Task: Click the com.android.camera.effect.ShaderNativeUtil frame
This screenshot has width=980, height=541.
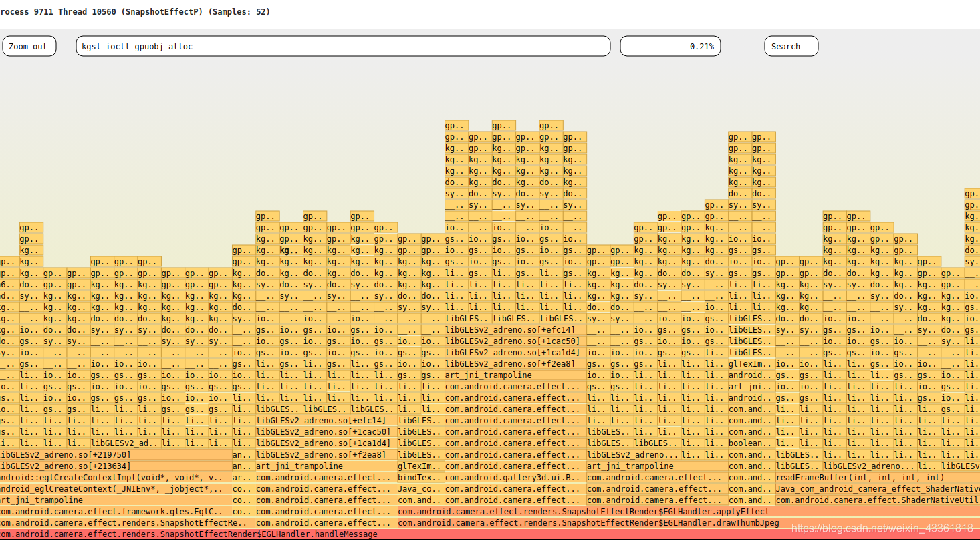Action: [x=869, y=500]
